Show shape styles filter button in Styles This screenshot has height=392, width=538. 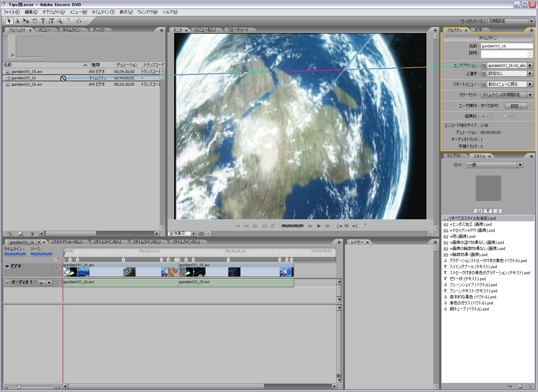(x=498, y=211)
